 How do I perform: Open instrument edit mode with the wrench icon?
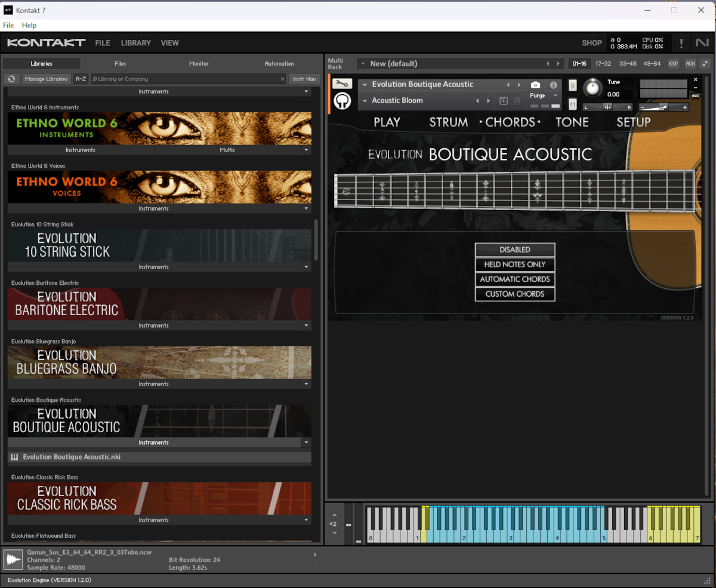pos(342,84)
